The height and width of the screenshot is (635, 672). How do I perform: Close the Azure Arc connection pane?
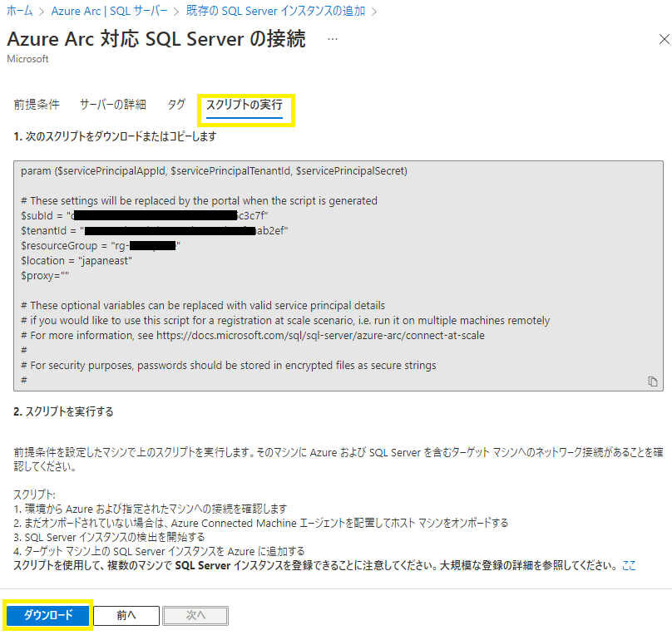[x=664, y=39]
